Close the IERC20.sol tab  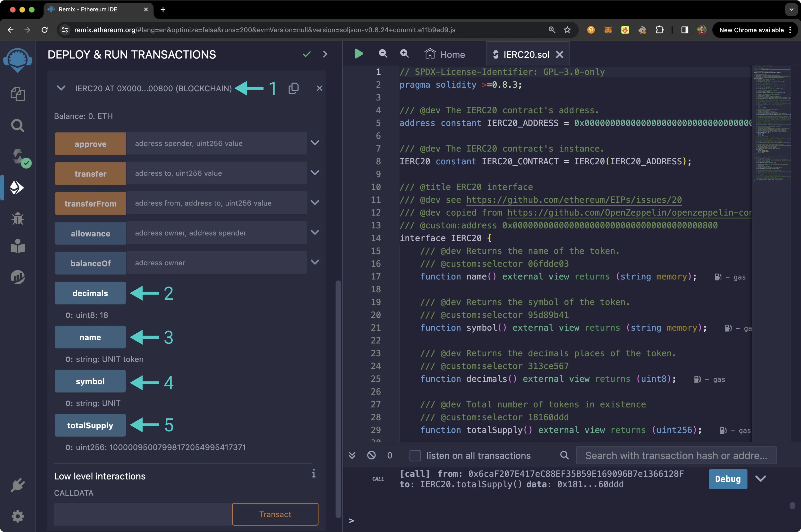point(559,54)
